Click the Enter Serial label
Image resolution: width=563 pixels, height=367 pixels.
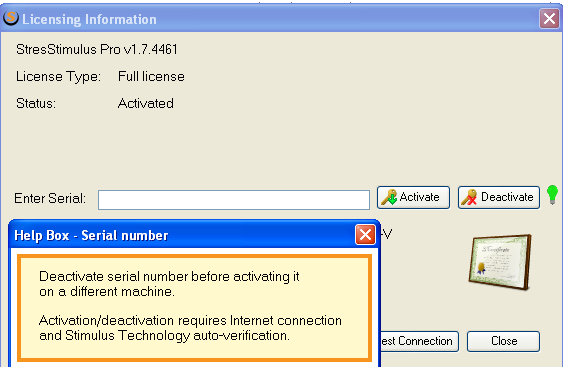tap(50, 198)
